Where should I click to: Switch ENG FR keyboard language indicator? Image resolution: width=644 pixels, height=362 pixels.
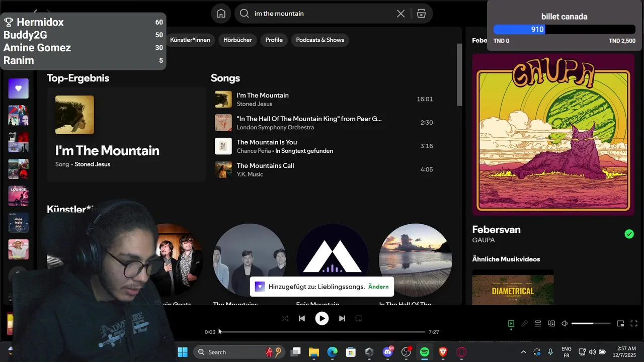(567, 352)
